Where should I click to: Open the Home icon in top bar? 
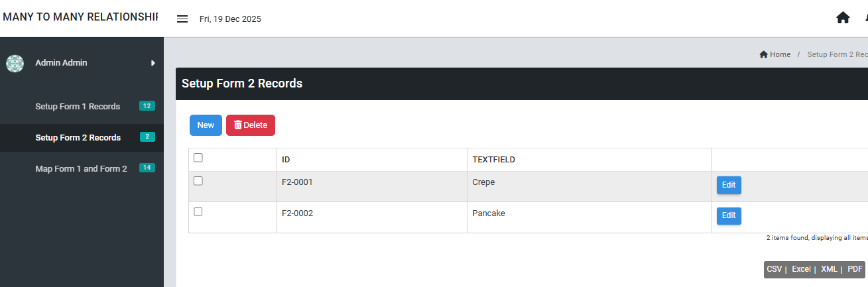(843, 18)
